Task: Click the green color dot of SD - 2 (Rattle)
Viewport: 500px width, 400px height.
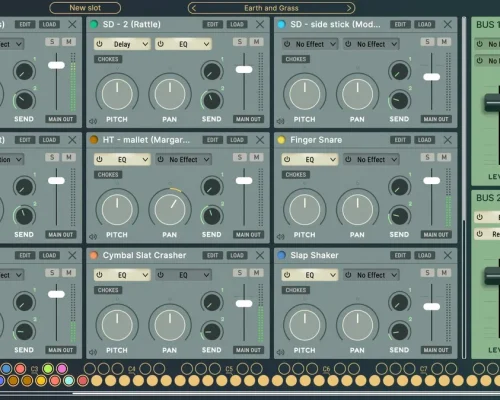Action: tap(94, 24)
